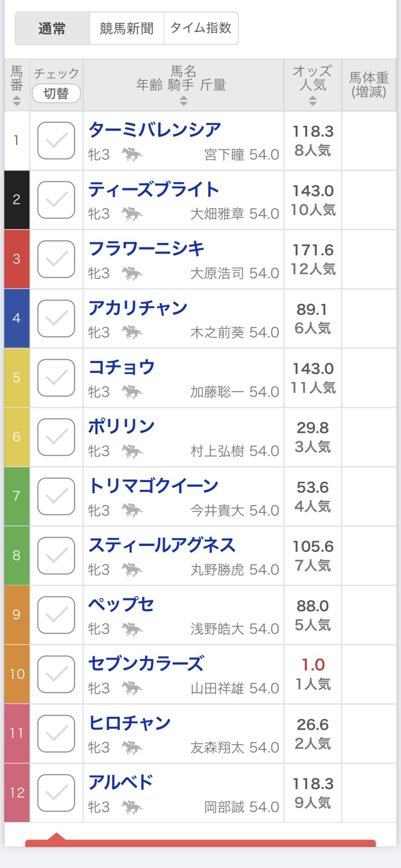Sort the list by 馬名 column arrow
This screenshot has width=401, height=868.
184,102
